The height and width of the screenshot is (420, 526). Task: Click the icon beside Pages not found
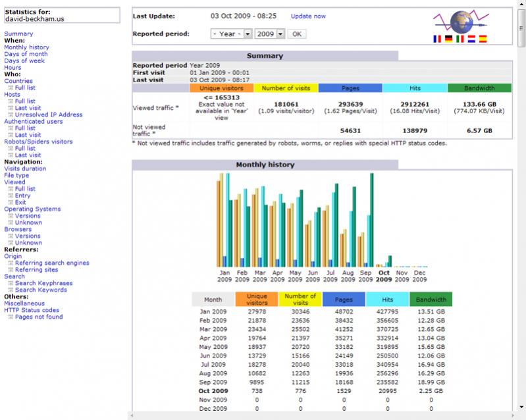tap(10, 317)
